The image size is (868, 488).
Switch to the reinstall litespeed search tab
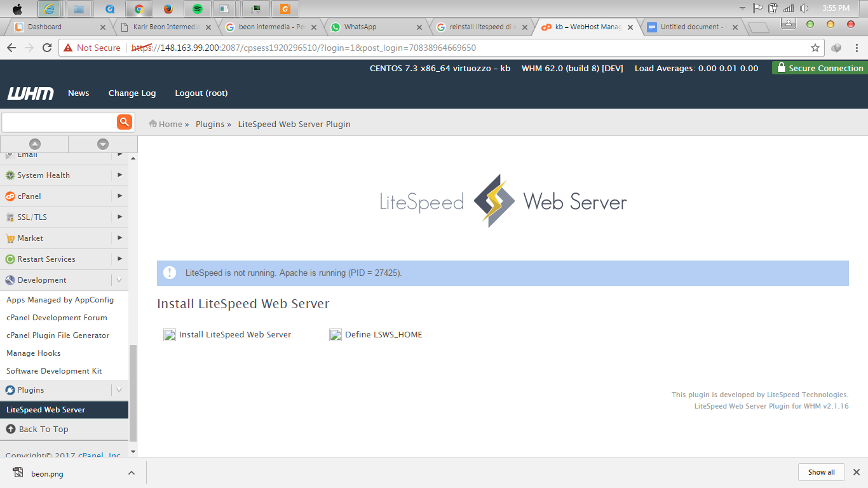pos(483,27)
